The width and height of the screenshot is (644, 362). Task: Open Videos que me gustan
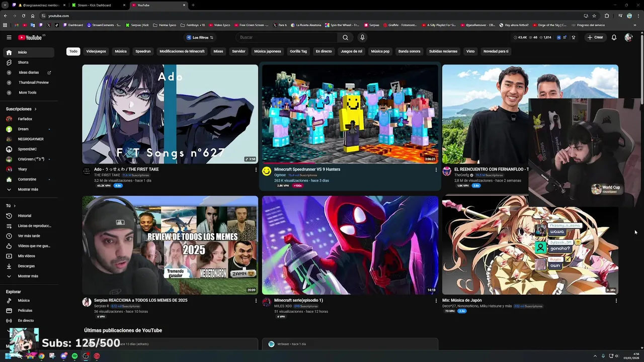(x=28, y=246)
